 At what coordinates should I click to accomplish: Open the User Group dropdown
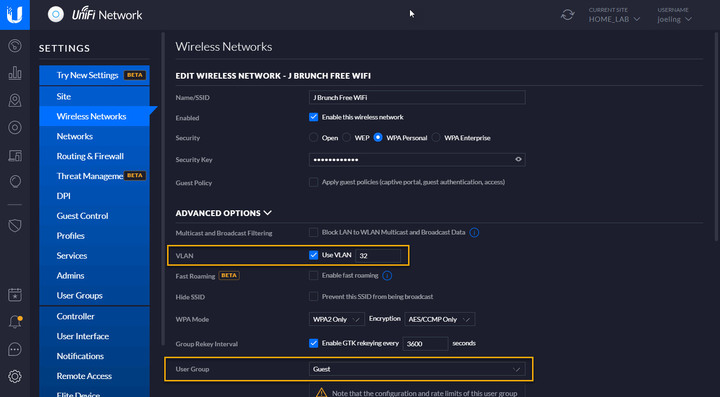click(x=417, y=369)
